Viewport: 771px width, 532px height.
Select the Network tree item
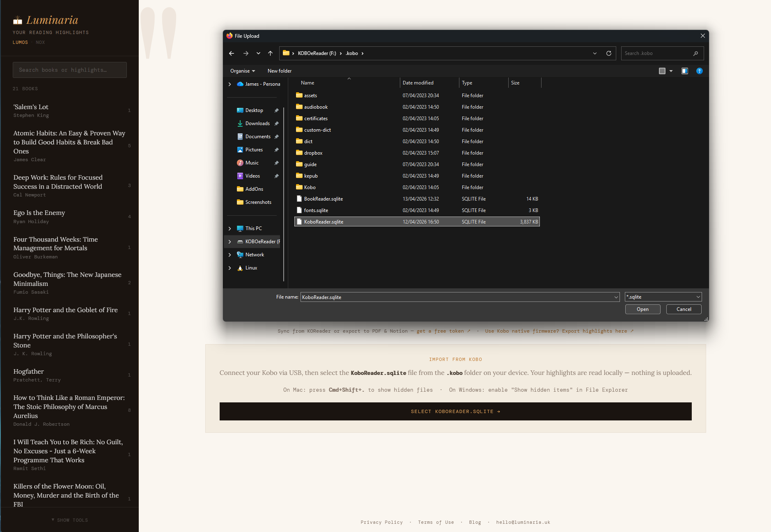point(255,255)
